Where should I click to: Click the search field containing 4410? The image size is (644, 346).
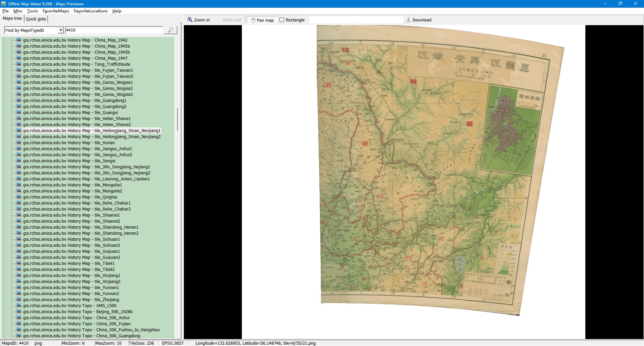(114, 30)
